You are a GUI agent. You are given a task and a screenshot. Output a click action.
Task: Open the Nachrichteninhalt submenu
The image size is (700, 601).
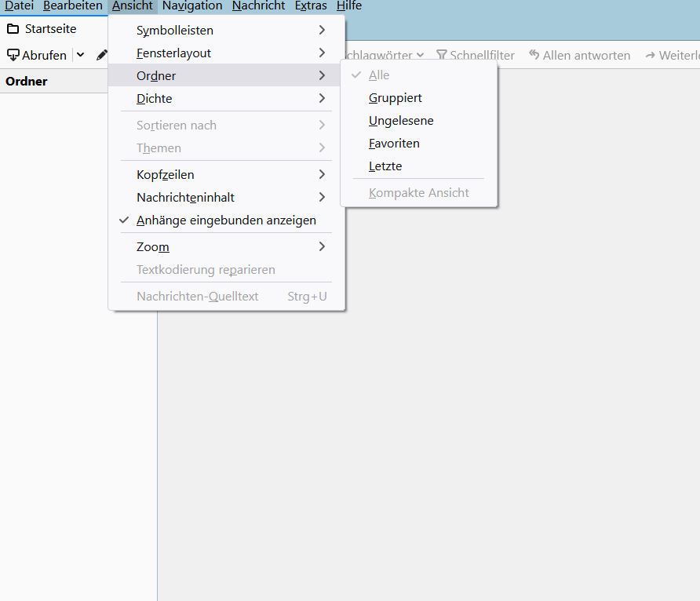tap(226, 198)
